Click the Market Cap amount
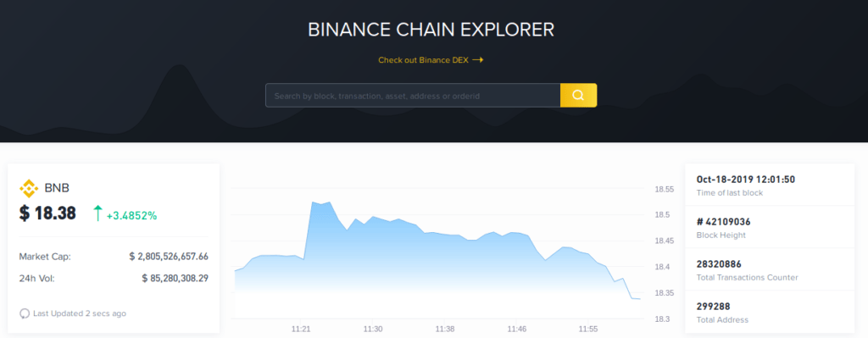Viewport: 868px width, 338px height. [x=169, y=257]
